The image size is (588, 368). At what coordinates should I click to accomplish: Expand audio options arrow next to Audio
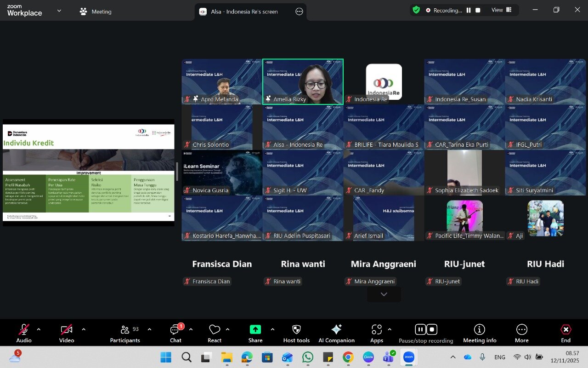point(39,329)
